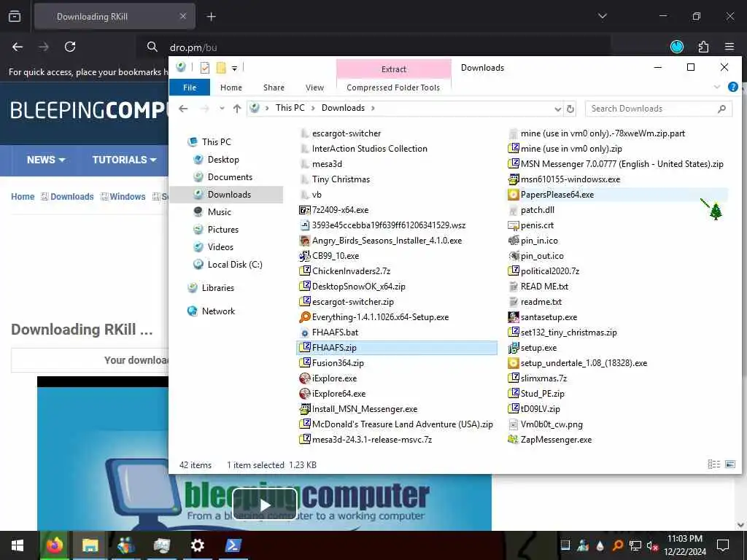Open the TUTORIALS dropdown on BleepingComputer
Screen dimensions: 747x560
[124, 160]
